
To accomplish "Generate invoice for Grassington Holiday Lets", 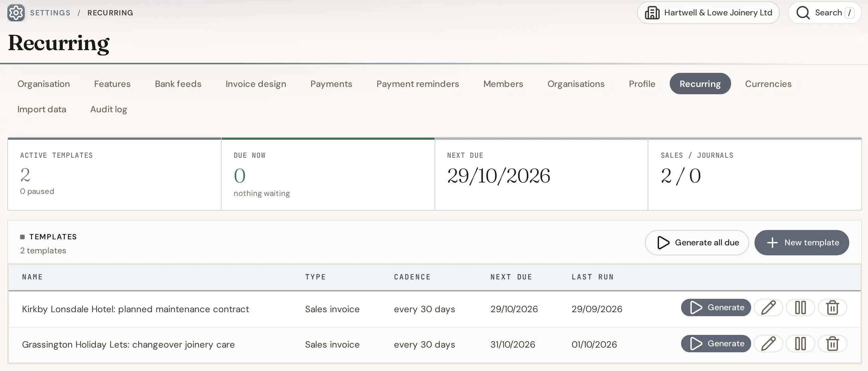I will [716, 344].
